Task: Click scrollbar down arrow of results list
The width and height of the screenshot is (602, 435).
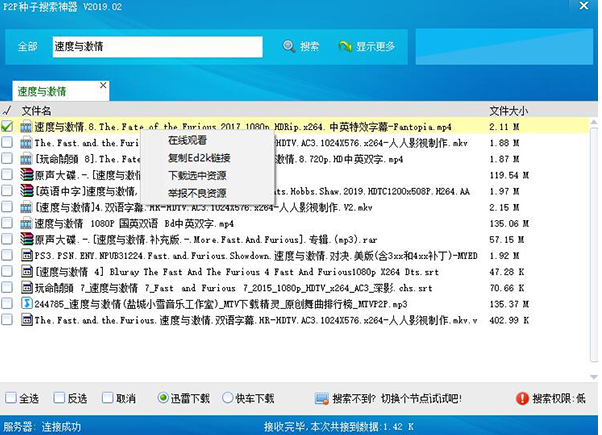Action: point(594,377)
